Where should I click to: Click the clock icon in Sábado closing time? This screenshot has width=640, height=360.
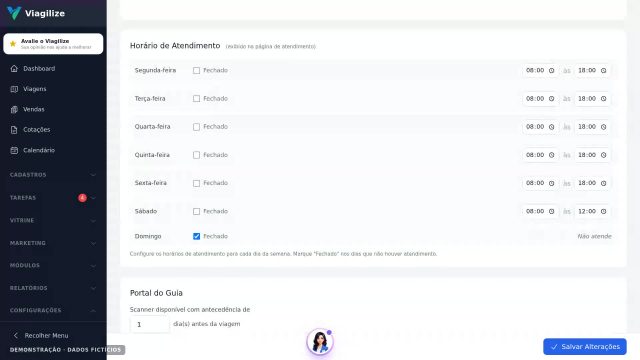pos(604,211)
